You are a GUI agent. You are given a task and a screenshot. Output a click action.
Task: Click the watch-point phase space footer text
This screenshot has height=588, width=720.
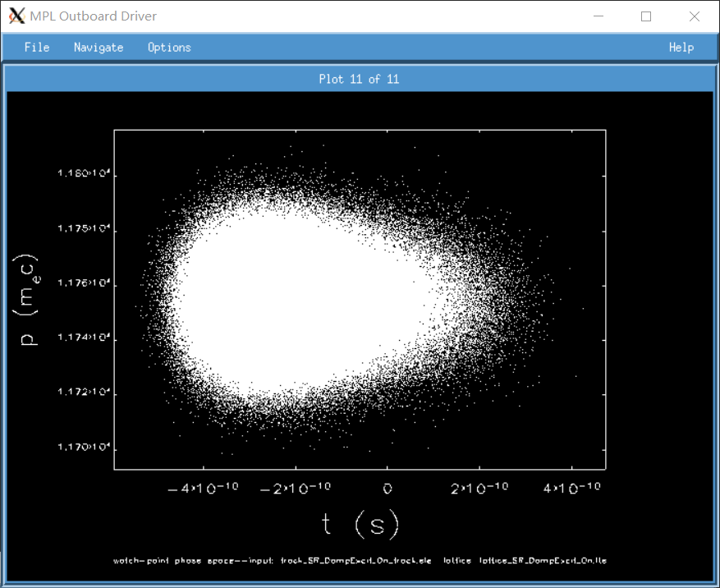coord(360,561)
